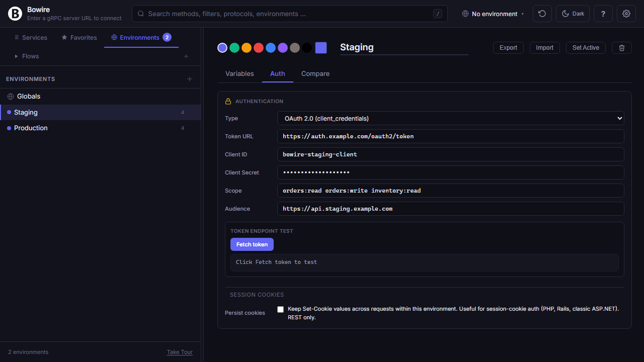Pick the purple color swatch

283,48
